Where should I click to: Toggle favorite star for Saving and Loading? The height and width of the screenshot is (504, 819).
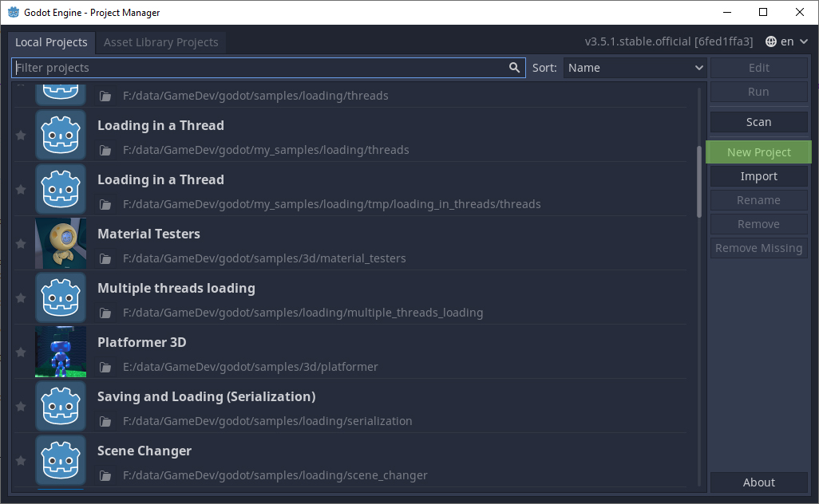click(21, 407)
